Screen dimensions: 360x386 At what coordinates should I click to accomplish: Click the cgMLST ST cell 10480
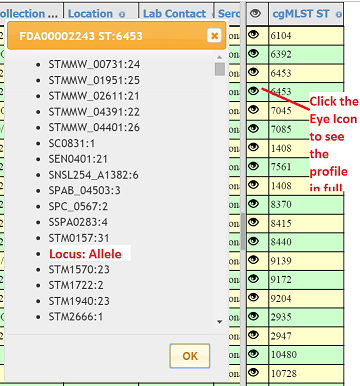[306, 354]
